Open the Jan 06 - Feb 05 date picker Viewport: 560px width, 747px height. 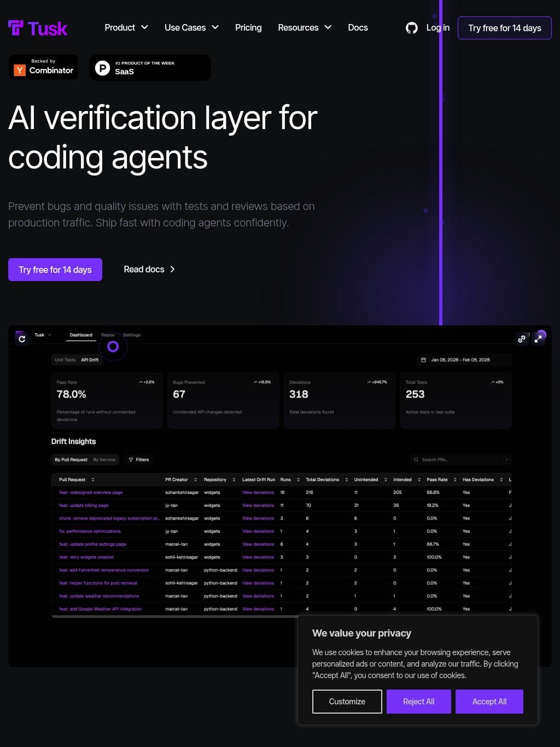tap(464, 360)
